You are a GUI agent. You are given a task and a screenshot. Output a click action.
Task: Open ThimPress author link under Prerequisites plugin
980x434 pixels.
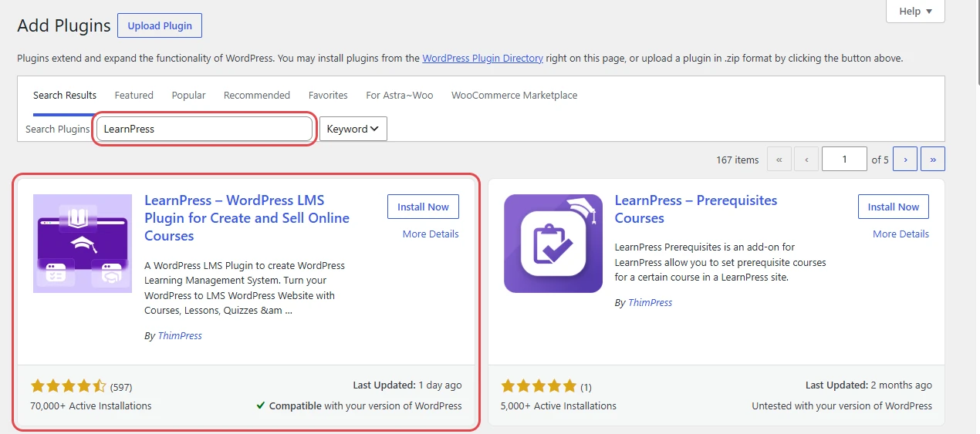coord(651,303)
